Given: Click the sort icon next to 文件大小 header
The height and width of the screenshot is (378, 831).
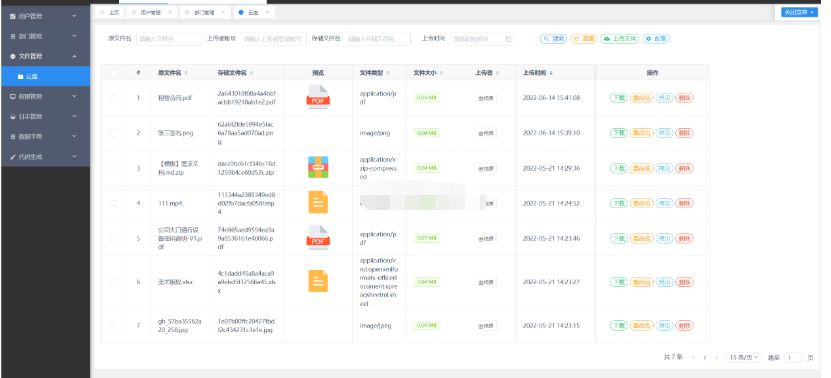Looking at the screenshot, I should click(x=441, y=73).
